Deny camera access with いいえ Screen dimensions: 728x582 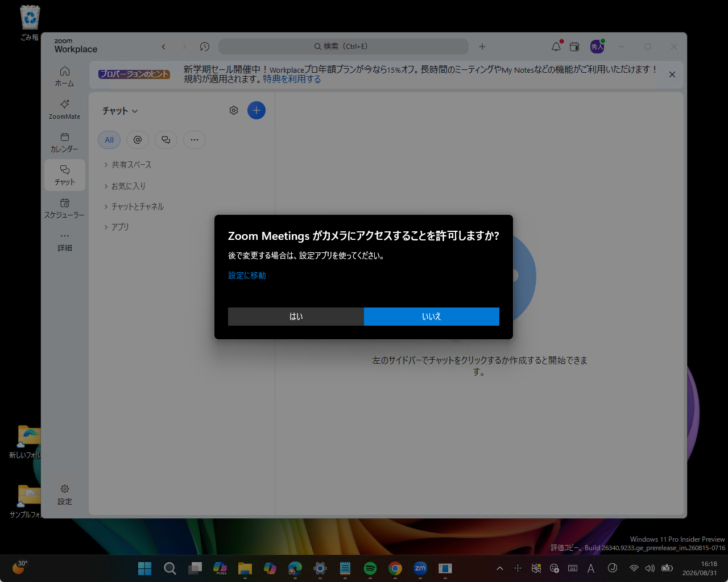point(432,317)
